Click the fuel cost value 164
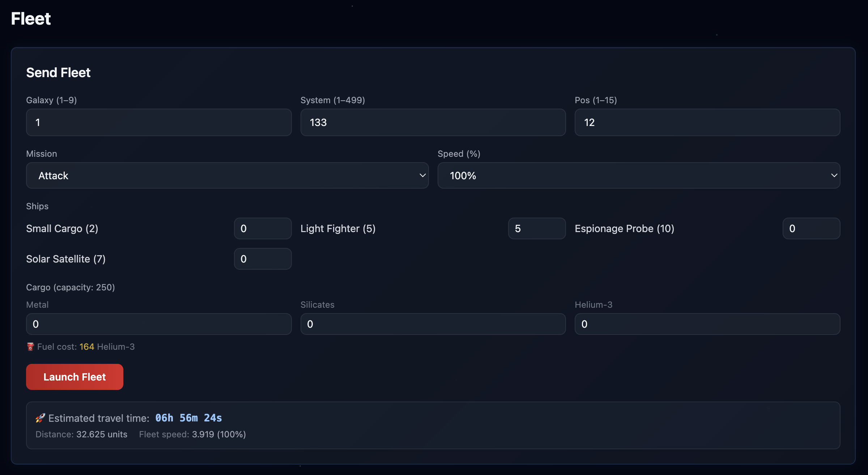868x475 pixels. [x=87, y=347]
